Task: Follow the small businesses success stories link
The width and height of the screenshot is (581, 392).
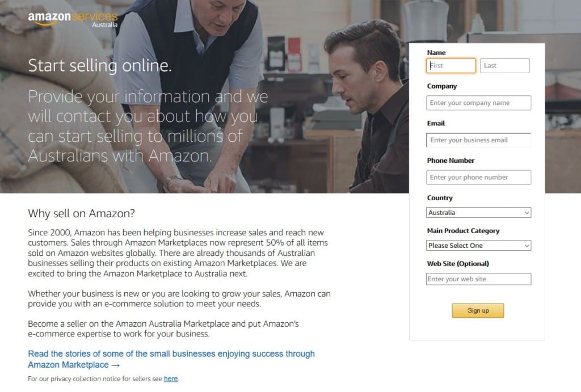Action: pyautogui.click(x=170, y=353)
